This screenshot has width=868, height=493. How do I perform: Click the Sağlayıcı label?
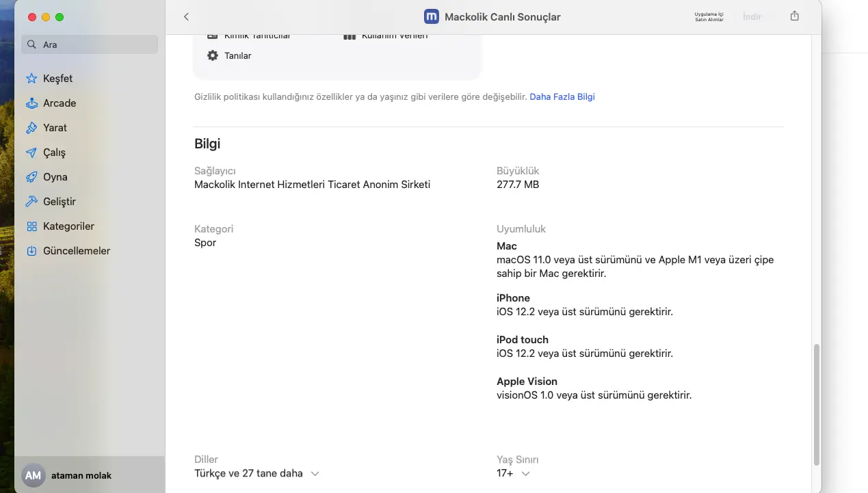pyautogui.click(x=215, y=171)
